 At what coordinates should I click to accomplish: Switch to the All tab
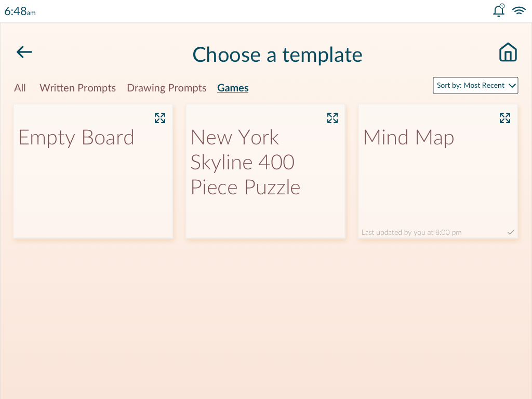20,88
